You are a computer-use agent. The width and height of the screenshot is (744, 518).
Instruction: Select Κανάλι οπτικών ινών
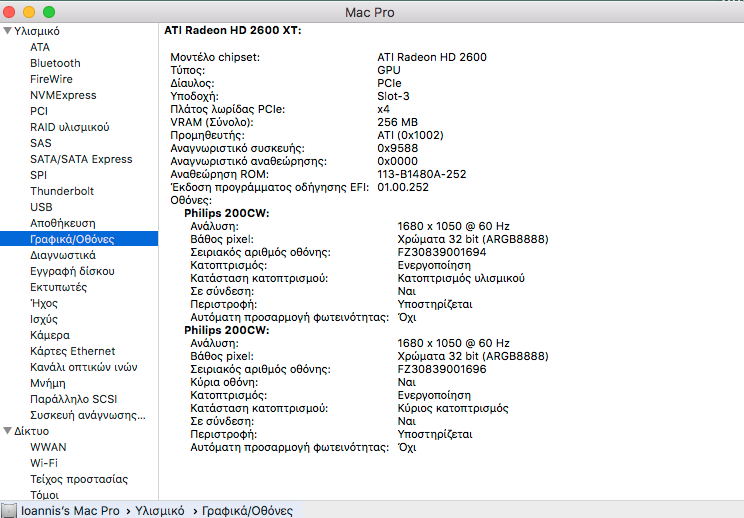tap(84, 367)
